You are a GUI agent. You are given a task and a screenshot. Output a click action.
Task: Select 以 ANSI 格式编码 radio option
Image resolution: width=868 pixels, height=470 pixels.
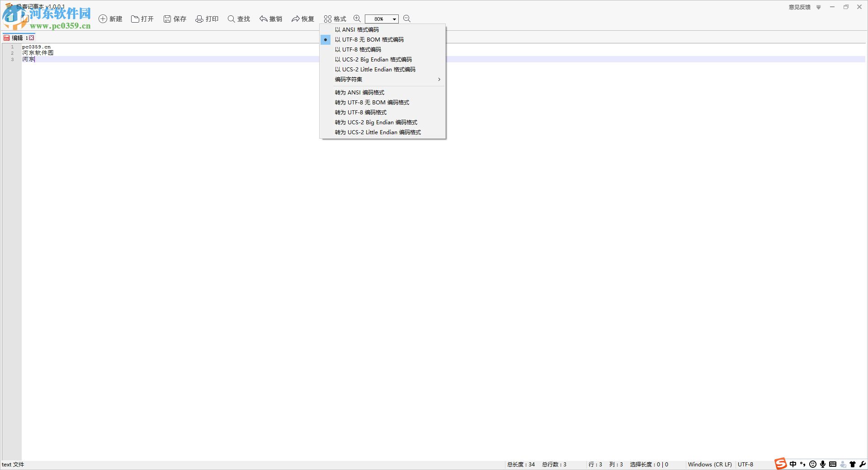(357, 29)
